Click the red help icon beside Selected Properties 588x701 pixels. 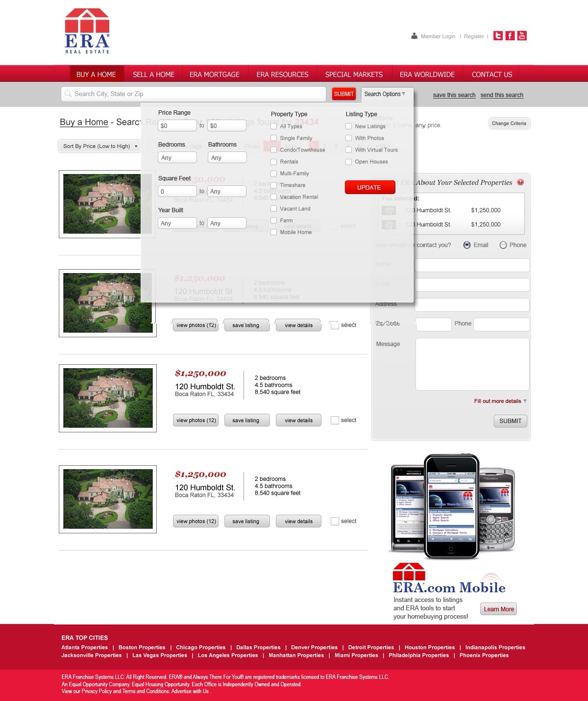point(520,182)
